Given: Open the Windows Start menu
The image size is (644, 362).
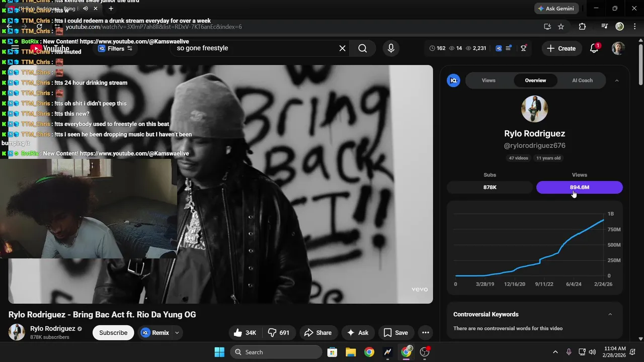Looking at the screenshot, I should tap(219, 352).
